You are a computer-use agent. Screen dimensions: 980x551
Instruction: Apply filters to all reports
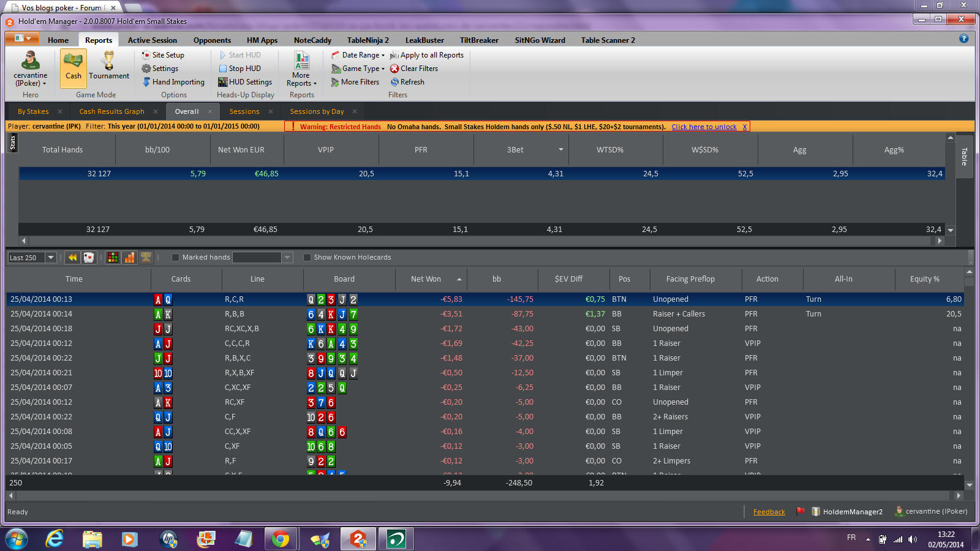[x=427, y=55]
